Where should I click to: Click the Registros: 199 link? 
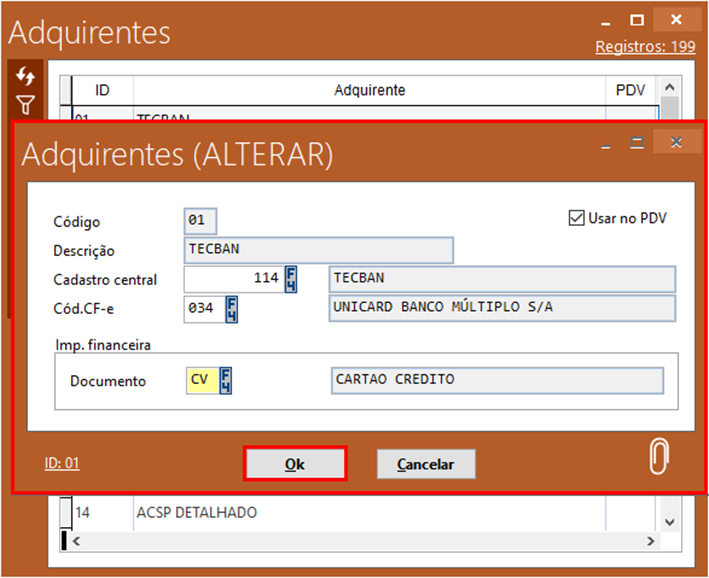pos(645,47)
